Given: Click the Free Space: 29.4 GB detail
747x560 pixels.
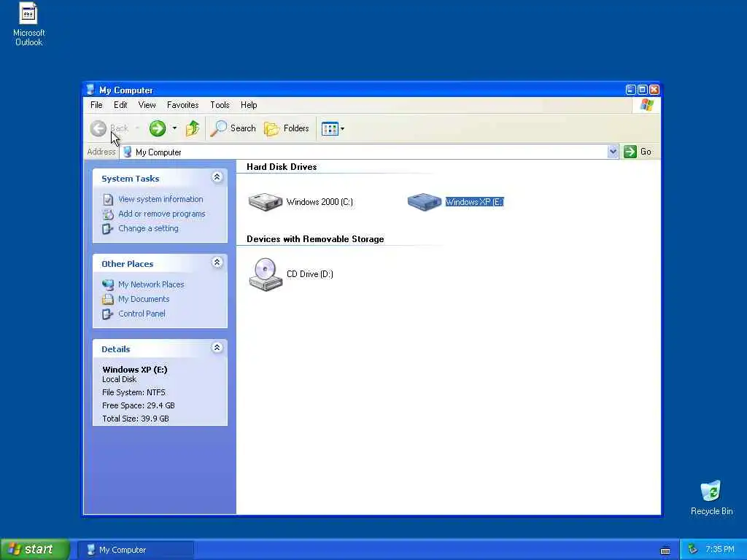Looking at the screenshot, I should (138, 405).
